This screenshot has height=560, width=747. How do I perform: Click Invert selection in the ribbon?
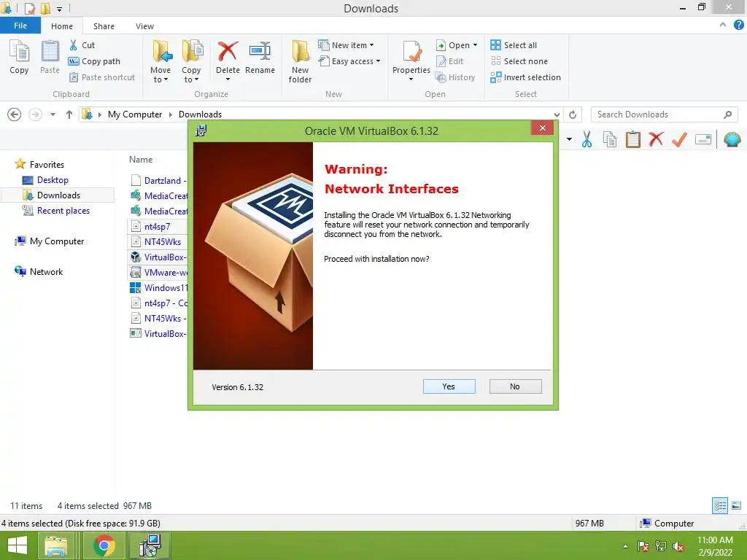[x=525, y=77]
